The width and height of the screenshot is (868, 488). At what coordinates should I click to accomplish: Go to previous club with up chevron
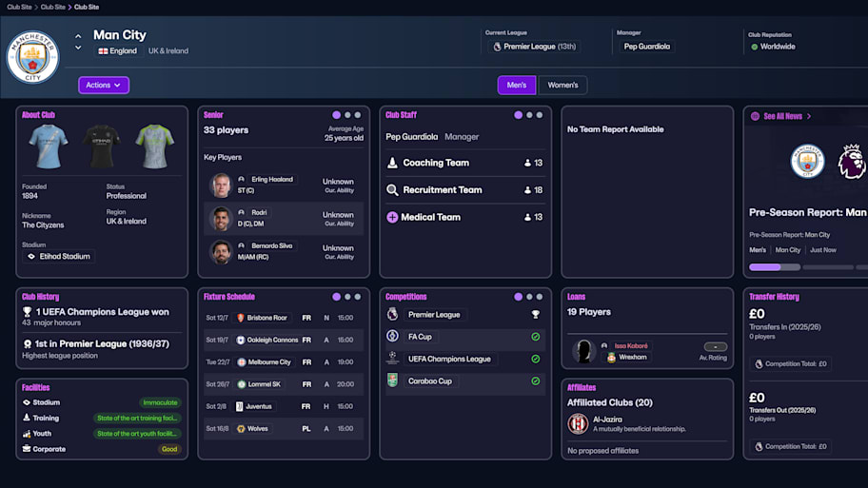(x=78, y=36)
